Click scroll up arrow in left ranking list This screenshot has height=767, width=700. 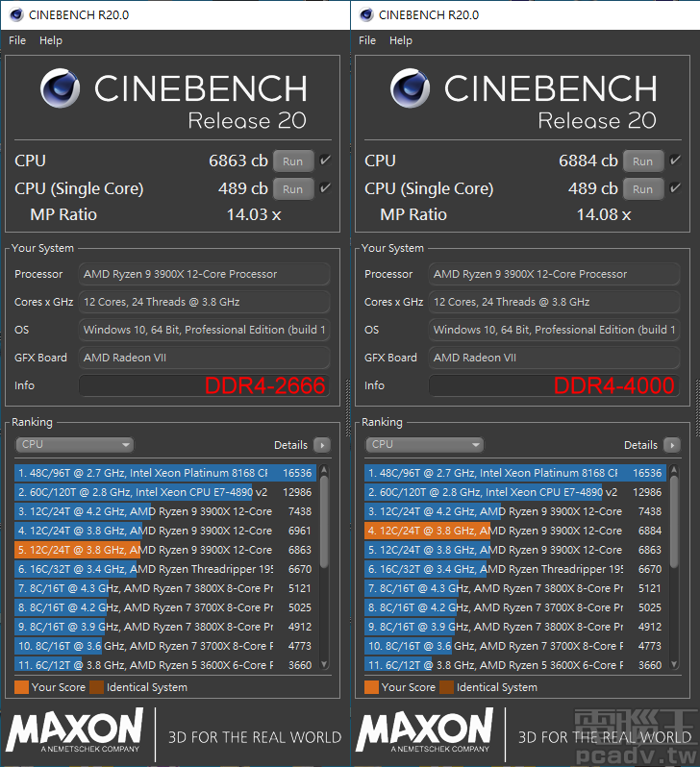click(x=324, y=470)
